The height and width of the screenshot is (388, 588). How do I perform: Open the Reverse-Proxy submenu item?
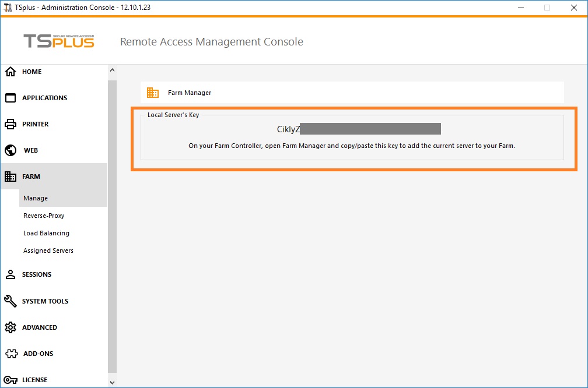pyautogui.click(x=44, y=216)
